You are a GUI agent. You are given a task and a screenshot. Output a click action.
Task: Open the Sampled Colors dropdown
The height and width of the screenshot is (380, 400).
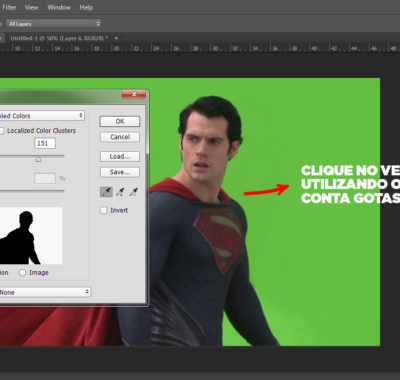tap(41, 116)
